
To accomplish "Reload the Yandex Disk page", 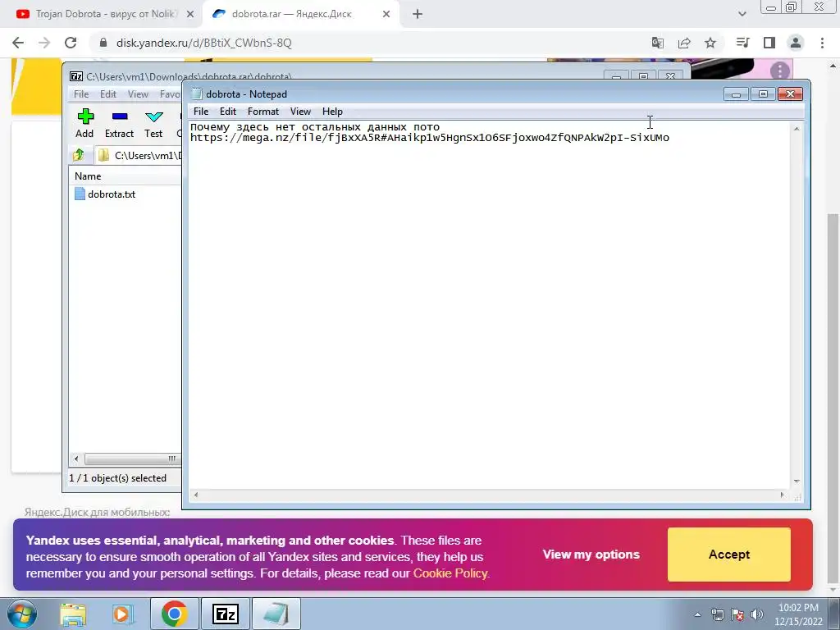I will [71, 43].
